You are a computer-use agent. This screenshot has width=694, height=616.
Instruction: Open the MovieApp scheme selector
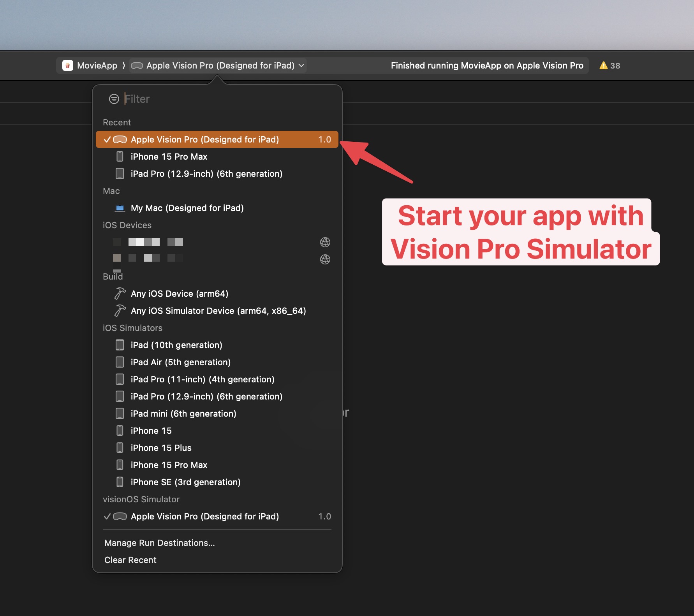(90, 65)
